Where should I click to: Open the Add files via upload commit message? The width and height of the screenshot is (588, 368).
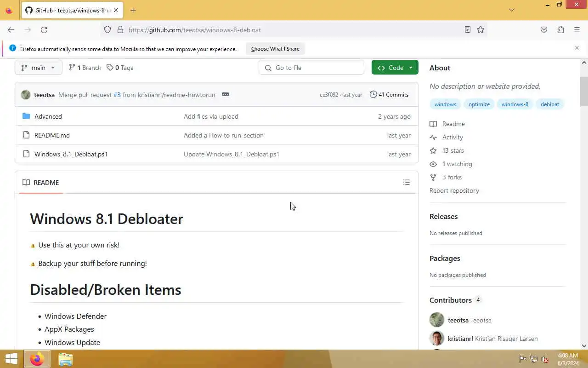click(211, 116)
